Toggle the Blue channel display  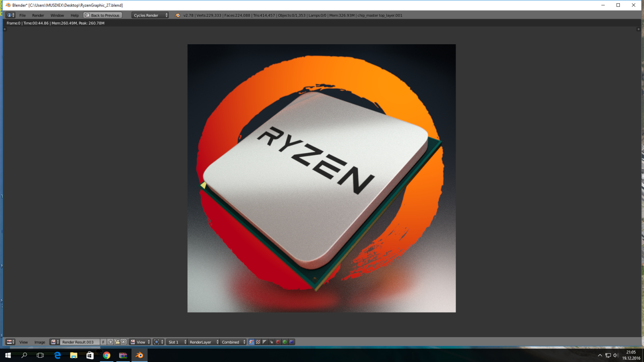[291, 342]
